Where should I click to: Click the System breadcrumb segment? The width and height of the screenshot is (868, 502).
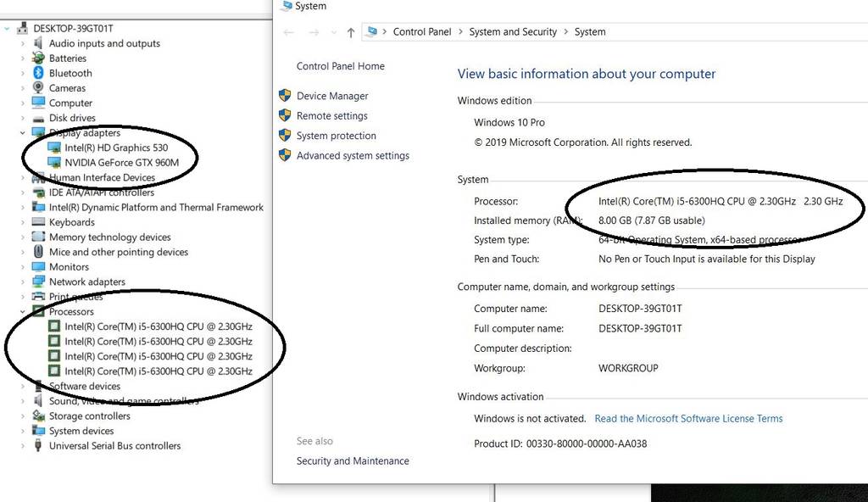click(590, 32)
